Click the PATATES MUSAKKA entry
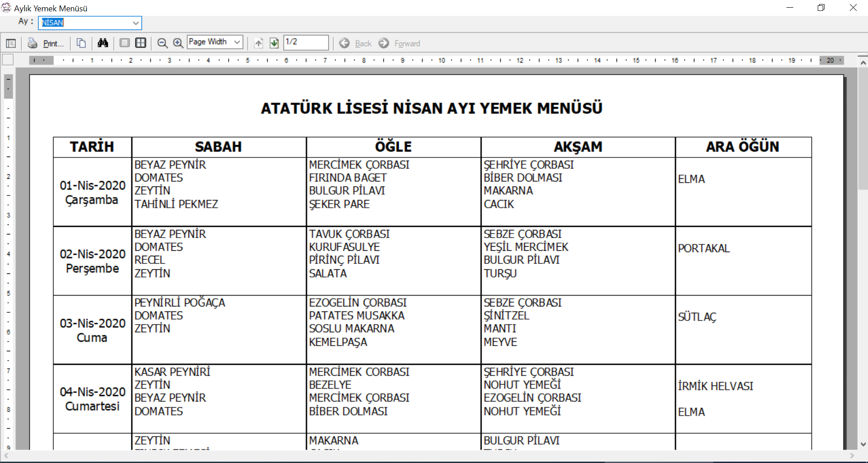Screen dimensions: 868x463 pyautogui.click(x=357, y=316)
